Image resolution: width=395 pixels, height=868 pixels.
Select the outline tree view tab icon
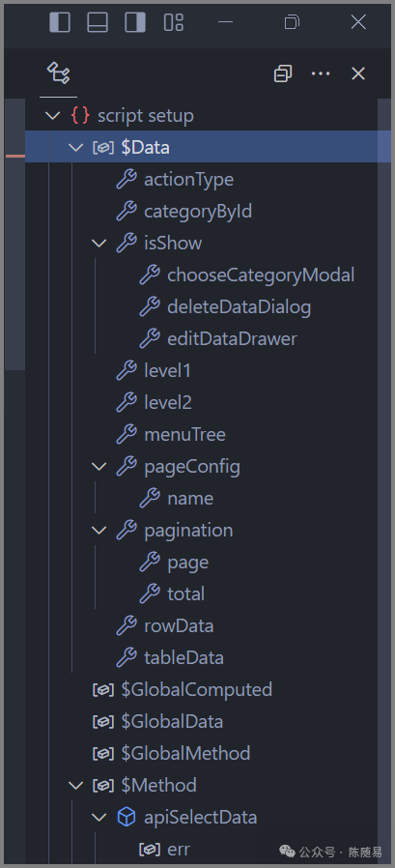point(58,73)
